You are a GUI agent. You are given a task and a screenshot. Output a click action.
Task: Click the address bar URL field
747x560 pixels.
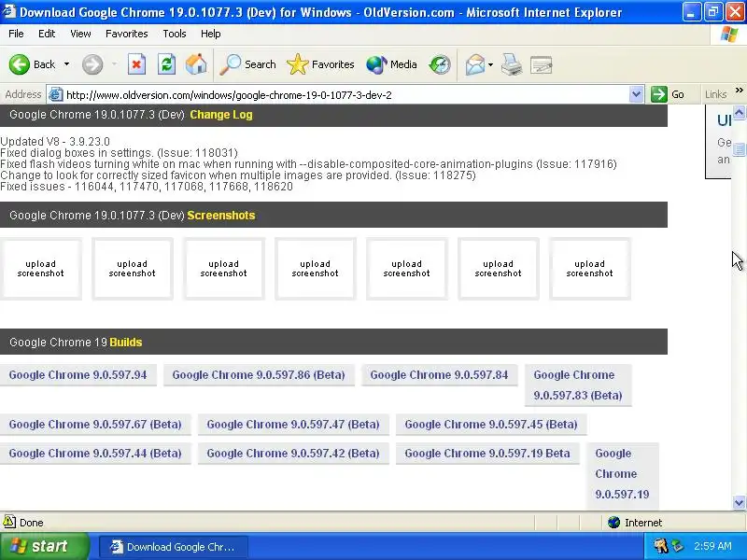click(345, 95)
